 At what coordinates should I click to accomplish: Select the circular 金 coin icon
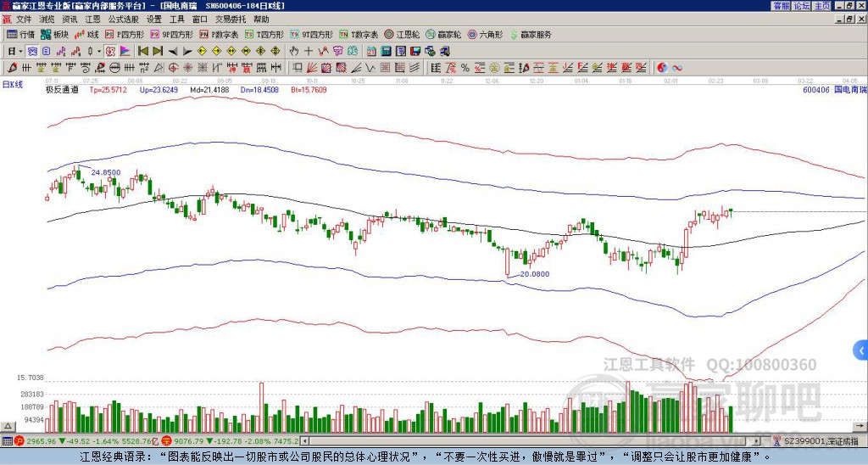click(494, 68)
